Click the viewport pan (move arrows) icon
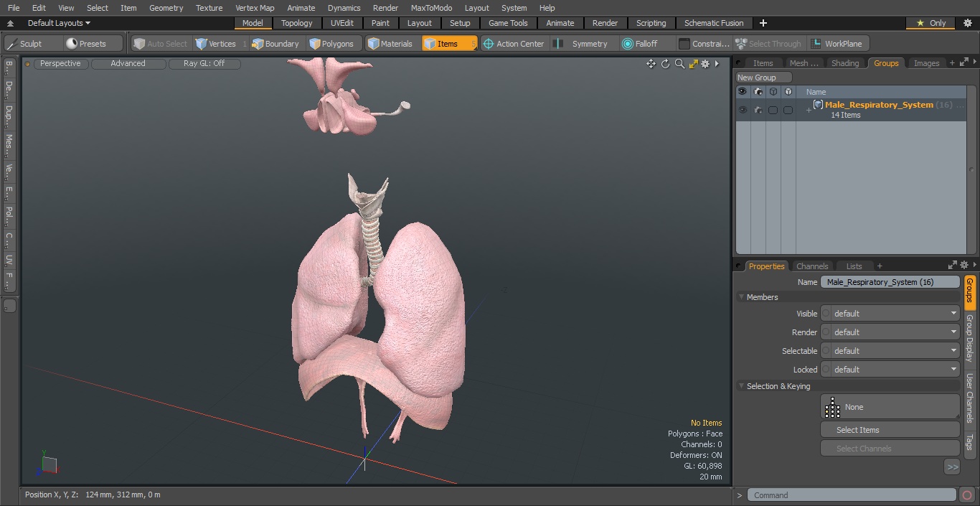This screenshot has width=980, height=506. point(651,64)
